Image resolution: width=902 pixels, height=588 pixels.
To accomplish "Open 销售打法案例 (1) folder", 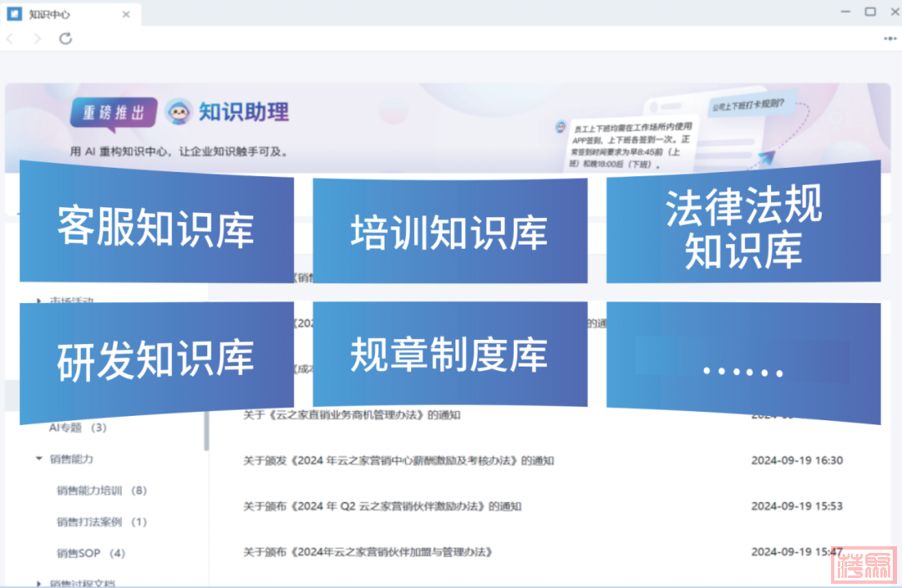I will point(101,522).
